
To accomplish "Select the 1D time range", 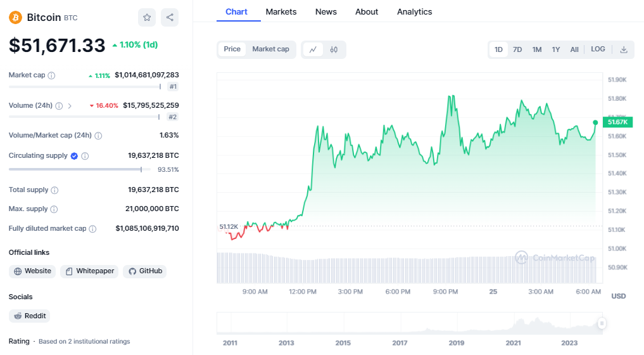I will 498,49.
